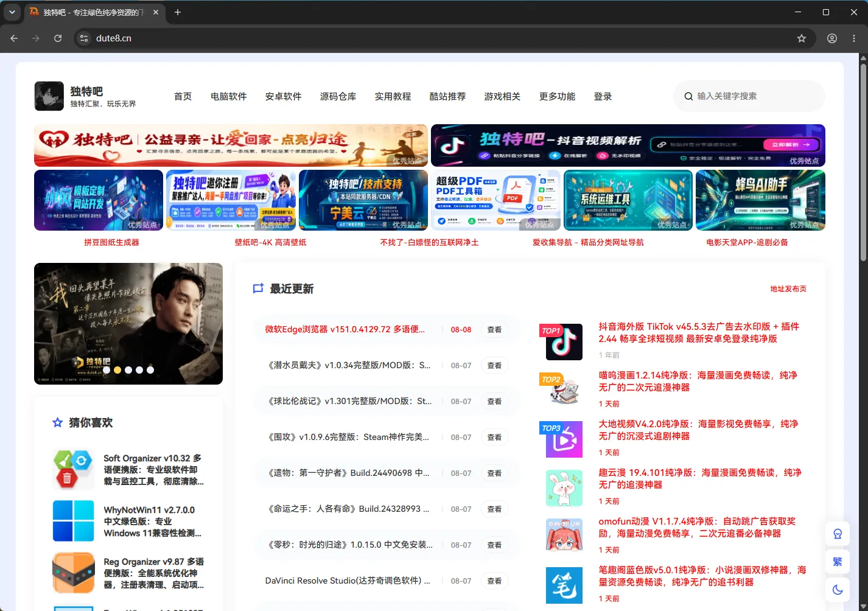Open the 电脑软件 menu

pyautogui.click(x=228, y=97)
